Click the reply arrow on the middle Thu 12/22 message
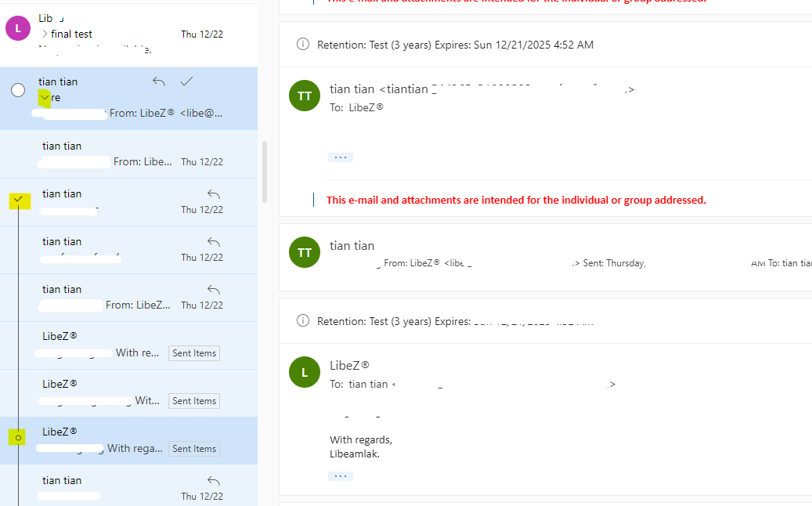This screenshot has height=506, width=812. pyautogui.click(x=213, y=240)
